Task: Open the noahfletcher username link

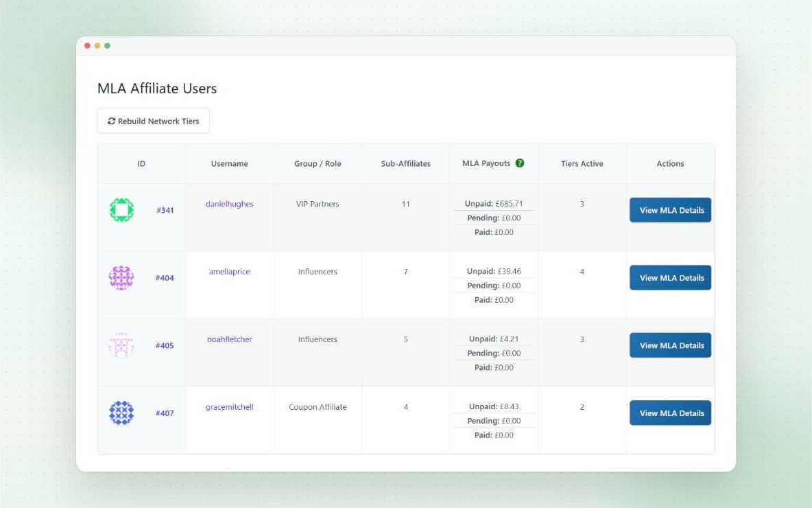Action: pyautogui.click(x=230, y=339)
